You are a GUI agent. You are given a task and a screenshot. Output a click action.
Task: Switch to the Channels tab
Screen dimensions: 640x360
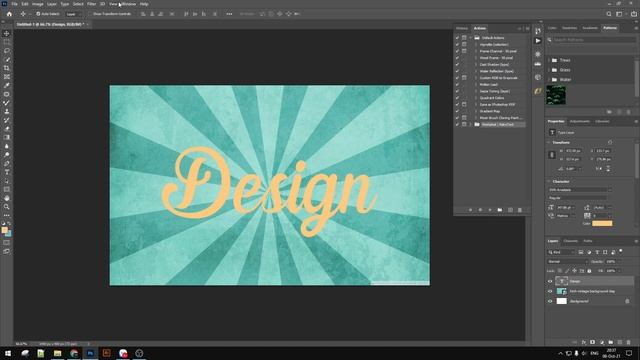tap(571, 241)
